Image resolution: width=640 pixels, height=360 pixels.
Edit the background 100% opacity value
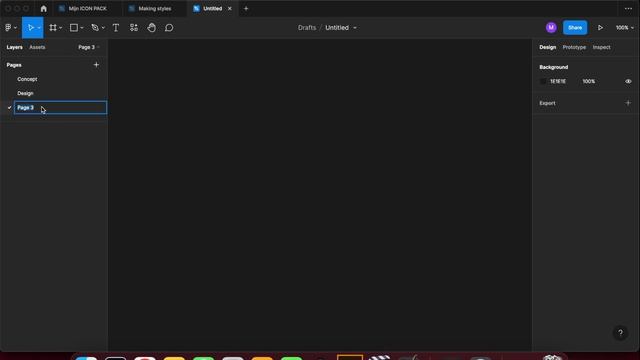tap(589, 81)
